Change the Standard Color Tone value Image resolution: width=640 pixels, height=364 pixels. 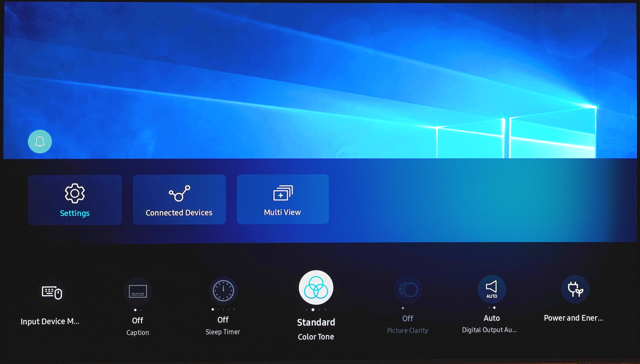click(316, 322)
